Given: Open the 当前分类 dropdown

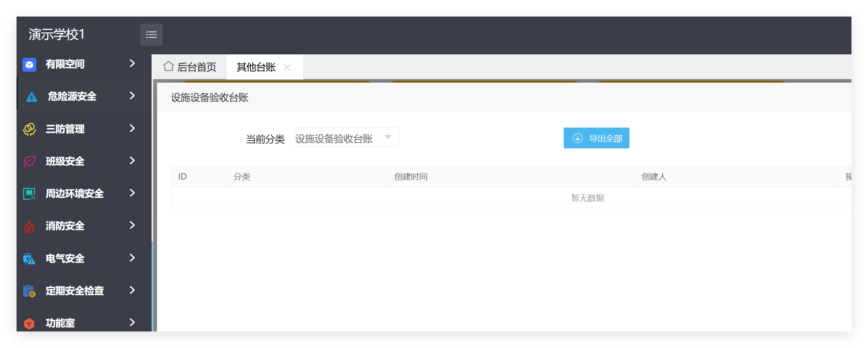Looking at the screenshot, I should pyautogui.click(x=347, y=137).
